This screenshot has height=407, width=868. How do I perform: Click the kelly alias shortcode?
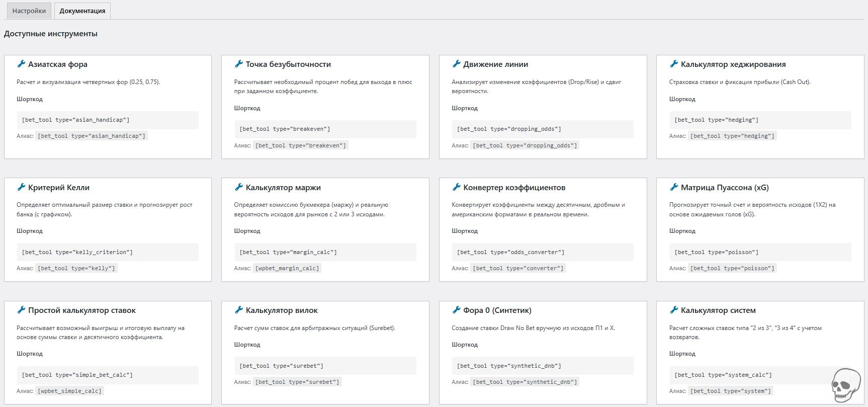pos(76,268)
